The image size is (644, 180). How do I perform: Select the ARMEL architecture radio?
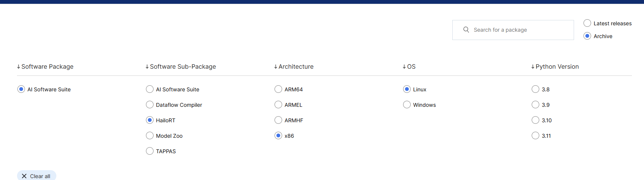tap(278, 105)
